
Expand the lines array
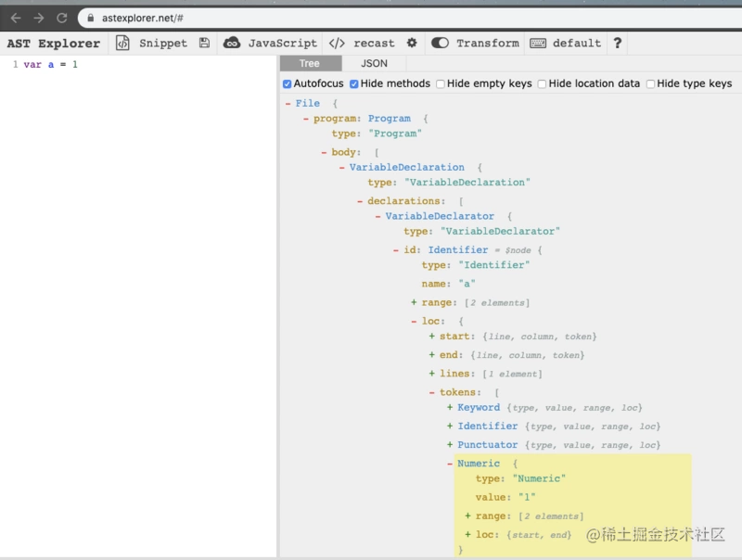pyautogui.click(x=431, y=374)
